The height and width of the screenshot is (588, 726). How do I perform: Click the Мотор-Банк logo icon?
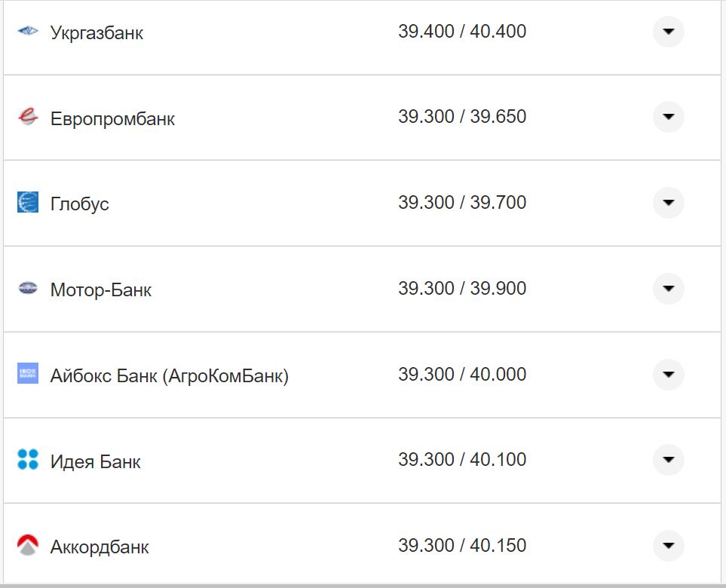pos(28,289)
